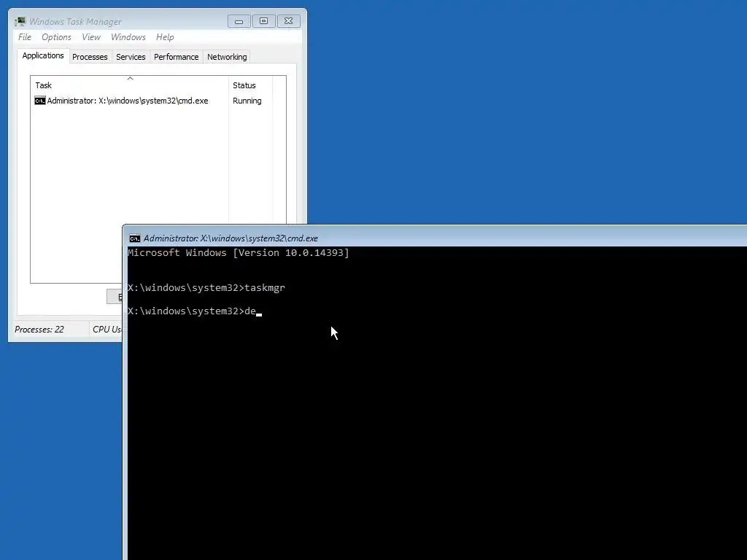Minimize the Task Manager window

[239, 21]
